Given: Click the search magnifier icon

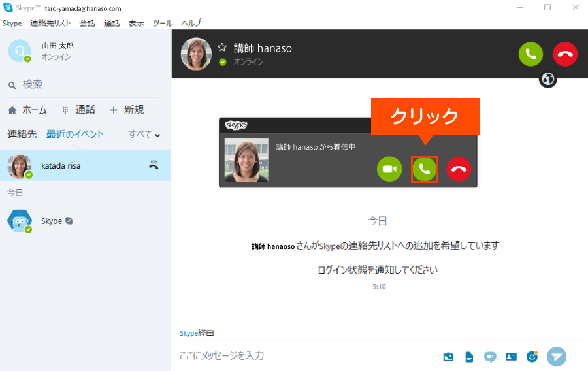Looking at the screenshot, I should 12,86.
